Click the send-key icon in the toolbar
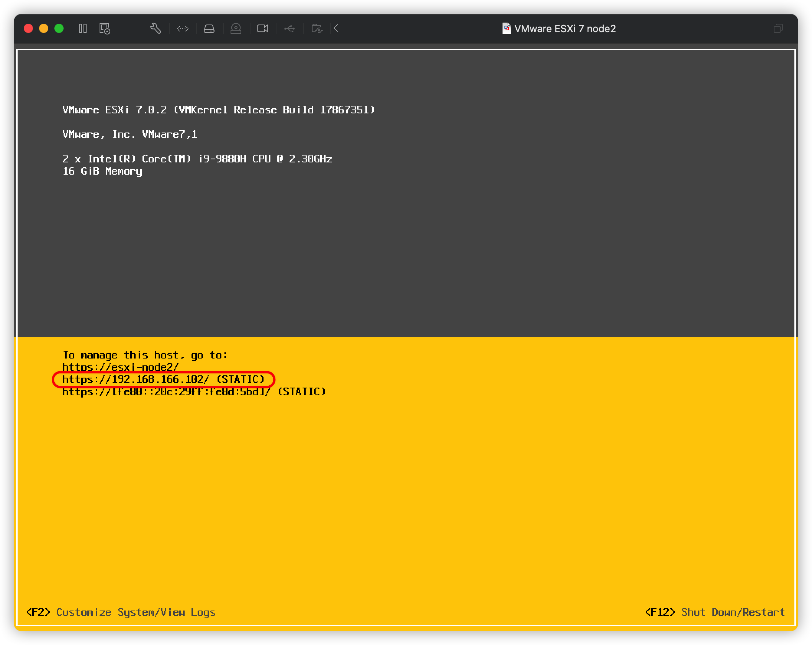This screenshot has height=645, width=812. pos(183,29)
